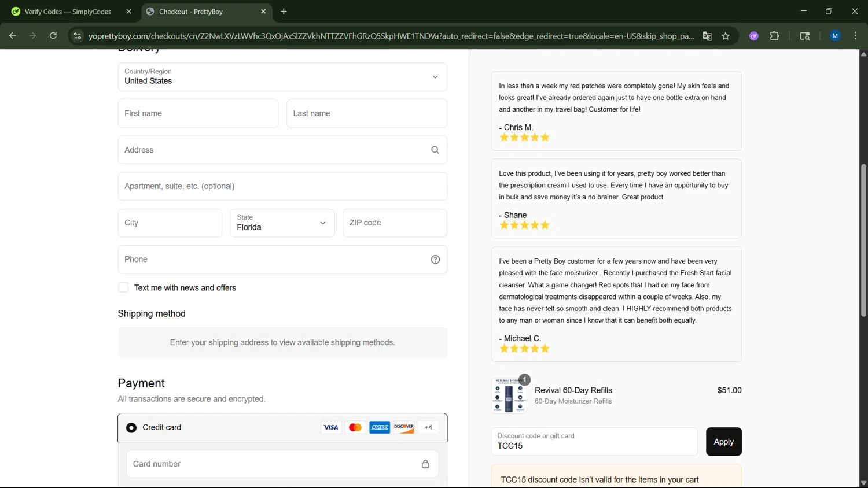Viewport: 868px width, 488px height.
Task: Click the card number lock icon
Action: point(425,464)
